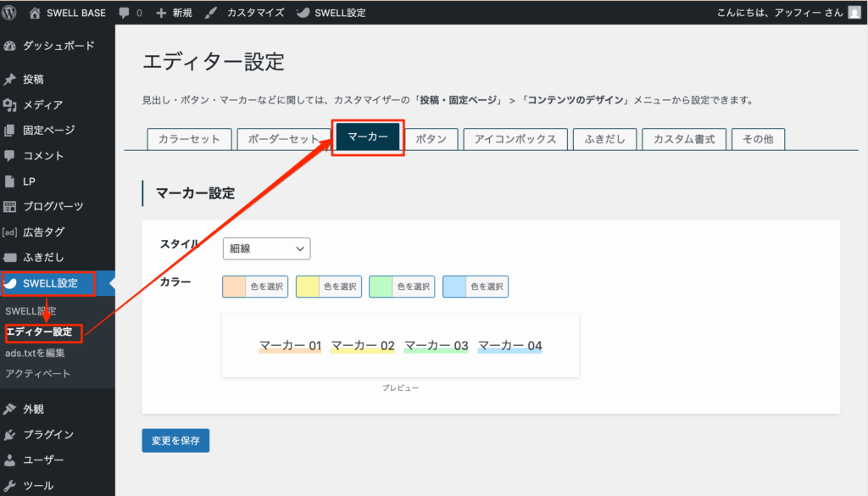This screenshot has width=868, height=496.
Task: Select the SWELL設定 shell icon in sidebar
Action: tap(8, 283)
